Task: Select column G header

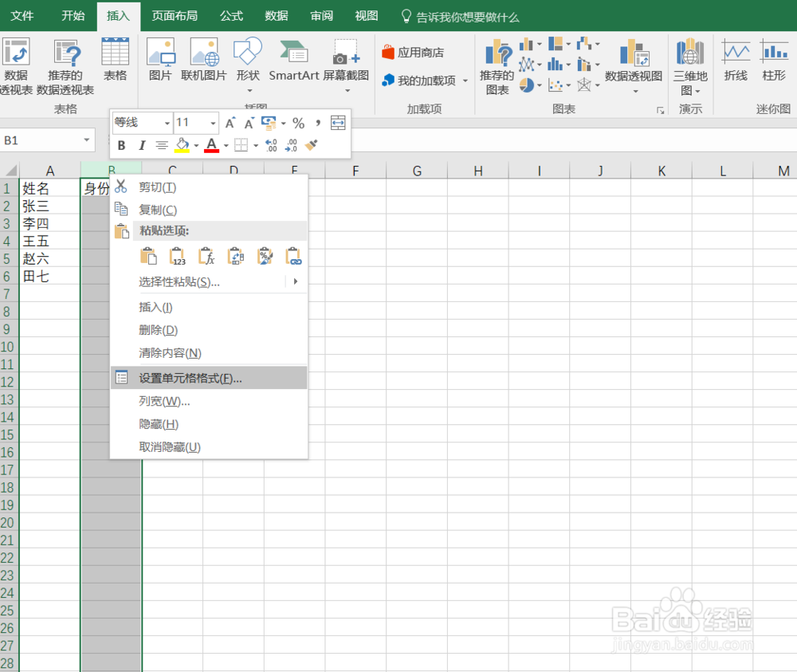Action: click(417, 171)
